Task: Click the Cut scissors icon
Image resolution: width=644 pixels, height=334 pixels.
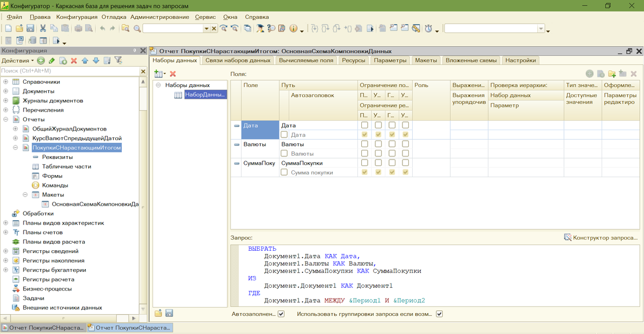Action: coord(44,28)
